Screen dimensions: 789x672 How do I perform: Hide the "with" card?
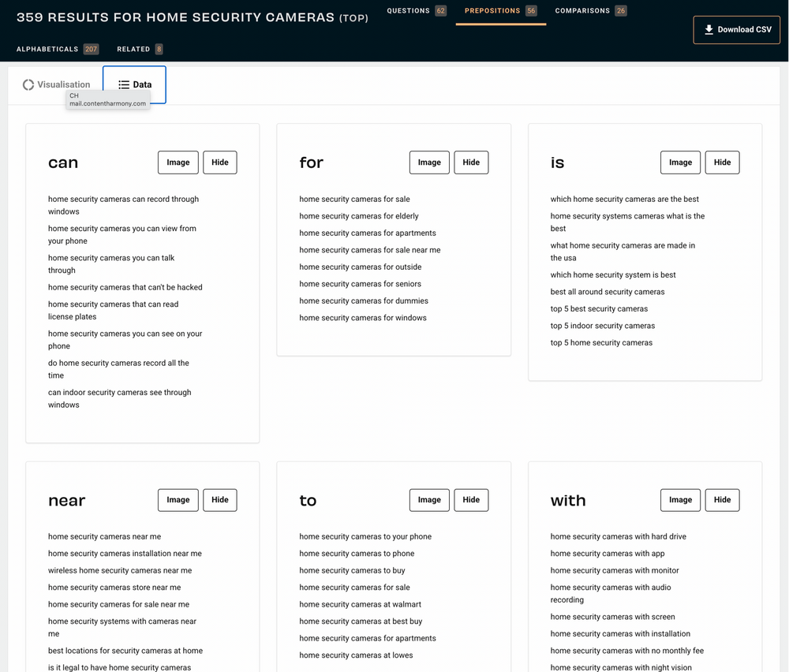pyautogui.click(x=722, y=499)
